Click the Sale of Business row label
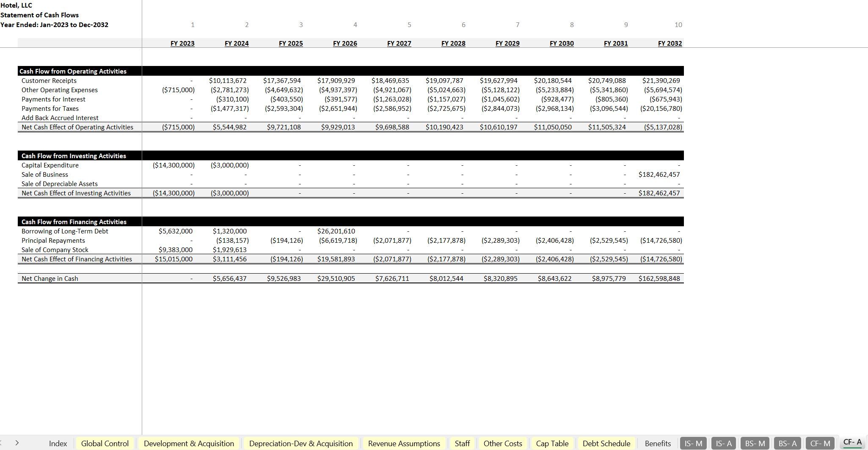 point(44,174)
